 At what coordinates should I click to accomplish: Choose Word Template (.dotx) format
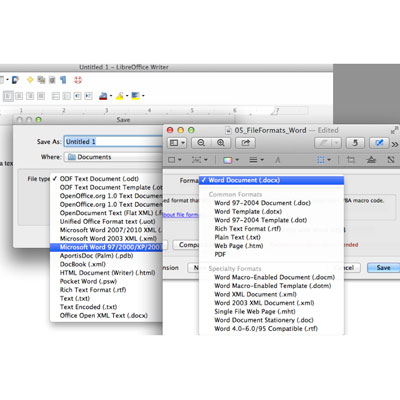[248, 211]
